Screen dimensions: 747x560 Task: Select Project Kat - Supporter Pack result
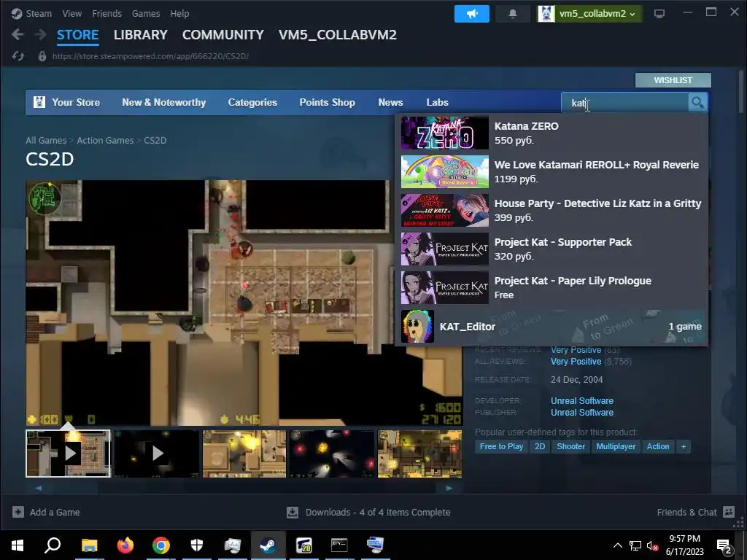(x=551, y=249)
